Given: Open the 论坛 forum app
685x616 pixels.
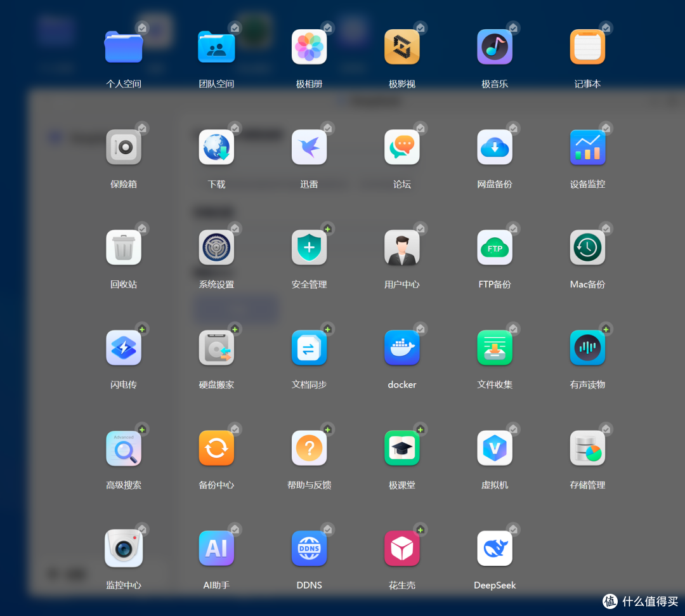Looking at the screenshot, I should (402, 147).
